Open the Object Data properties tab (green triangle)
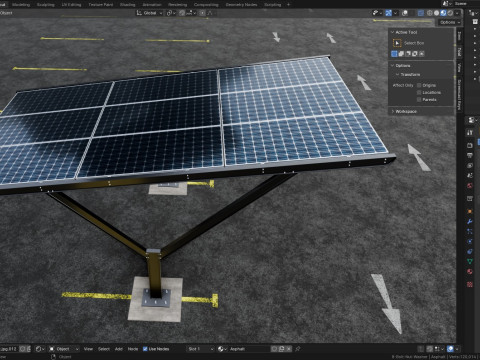 470,261
